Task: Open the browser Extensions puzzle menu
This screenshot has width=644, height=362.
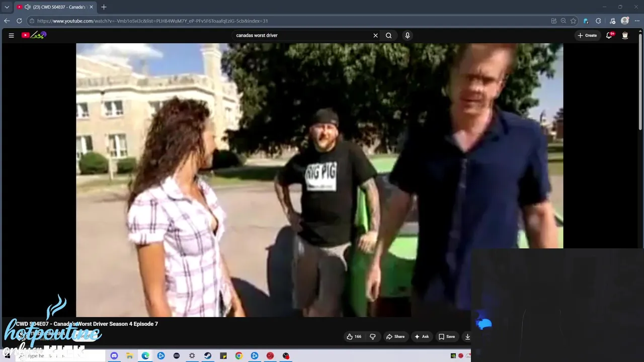Action: tap(598, 21)
